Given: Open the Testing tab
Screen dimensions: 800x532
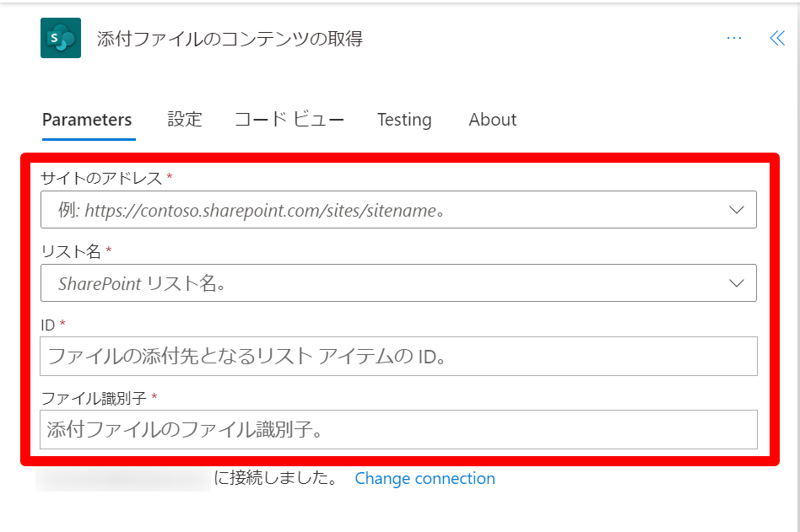Looking at the screenshot, I should (404, 120).
